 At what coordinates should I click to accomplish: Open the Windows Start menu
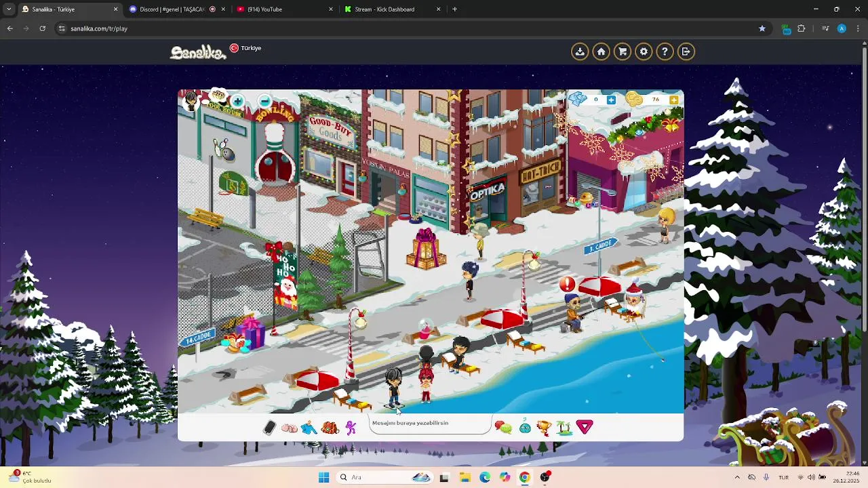(323, 477)
